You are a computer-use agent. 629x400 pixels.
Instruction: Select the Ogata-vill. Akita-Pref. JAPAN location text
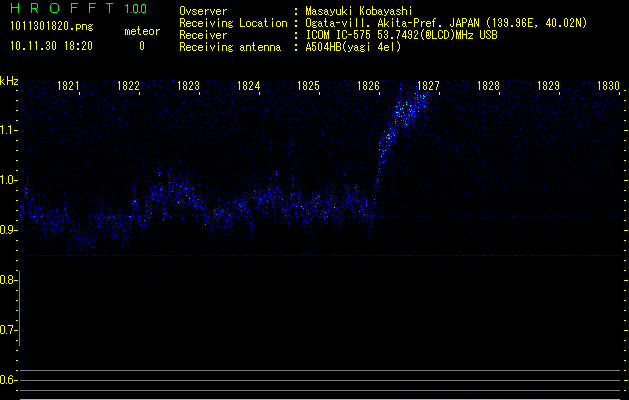[x=446, y=23]
